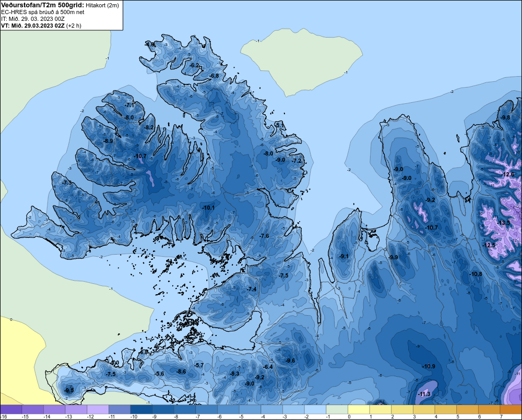Select the -12.5 temperature label
The height and width of the screenshot is (420, 522).
(489, 245)
